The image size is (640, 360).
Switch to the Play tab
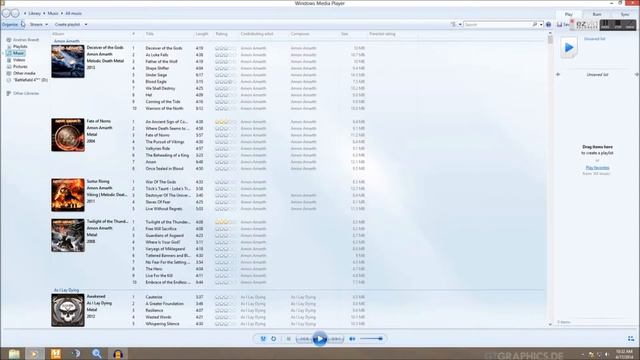pos(569,14)
